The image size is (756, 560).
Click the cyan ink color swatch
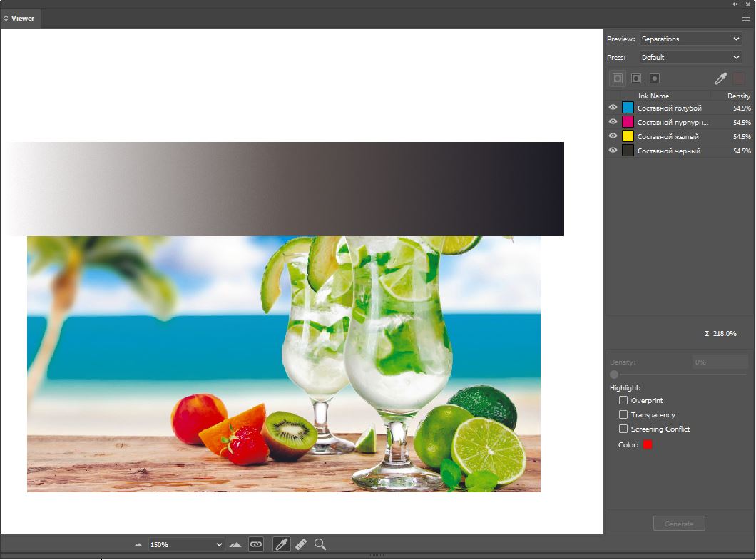628,108
